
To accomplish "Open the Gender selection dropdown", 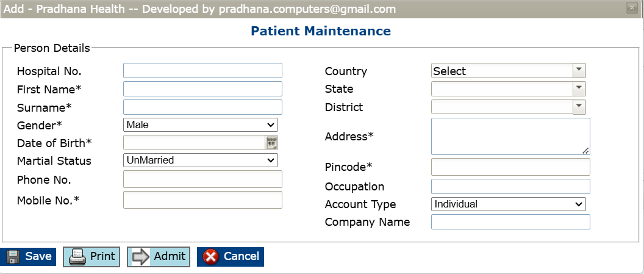I will coord(200,125).
